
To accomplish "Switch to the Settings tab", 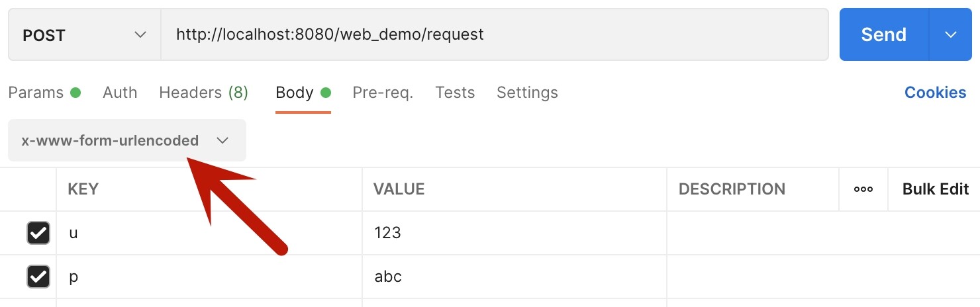I will (x=527, y=93).
